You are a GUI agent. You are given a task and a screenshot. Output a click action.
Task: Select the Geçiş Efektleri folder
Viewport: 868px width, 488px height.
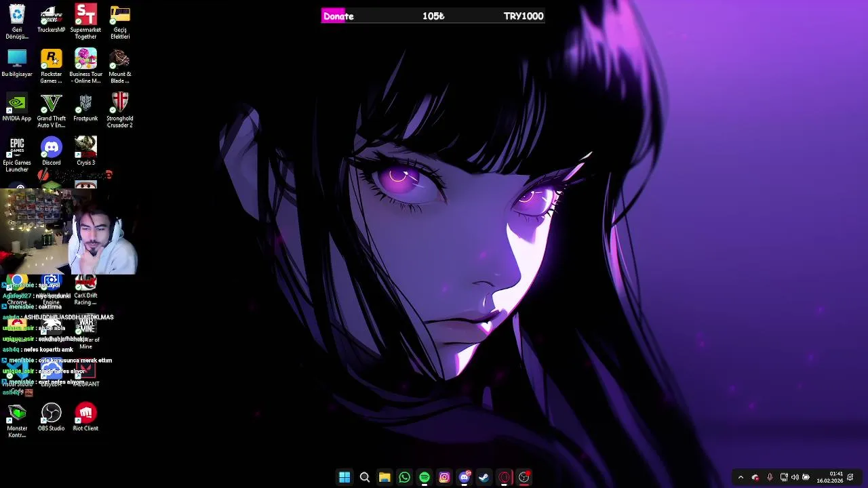pyautogui.click(x=120, y=22)
